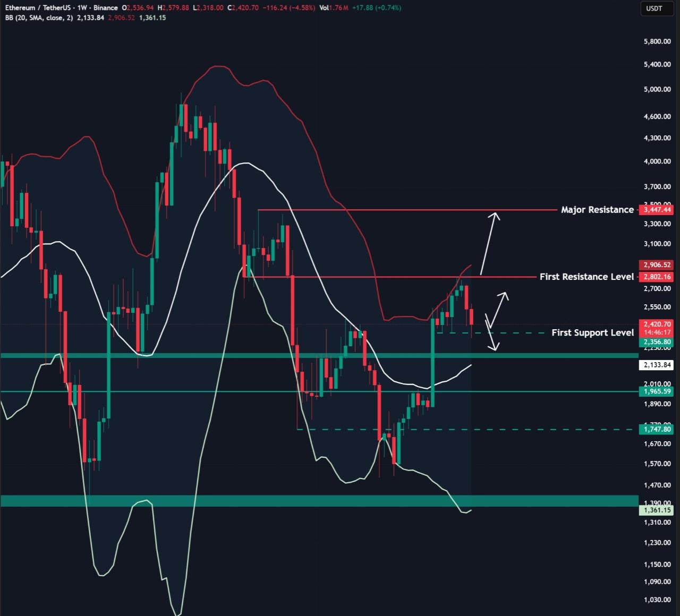
Task: Click the 2,906.52 upper band price tag
Action: [x=657, y=265]
